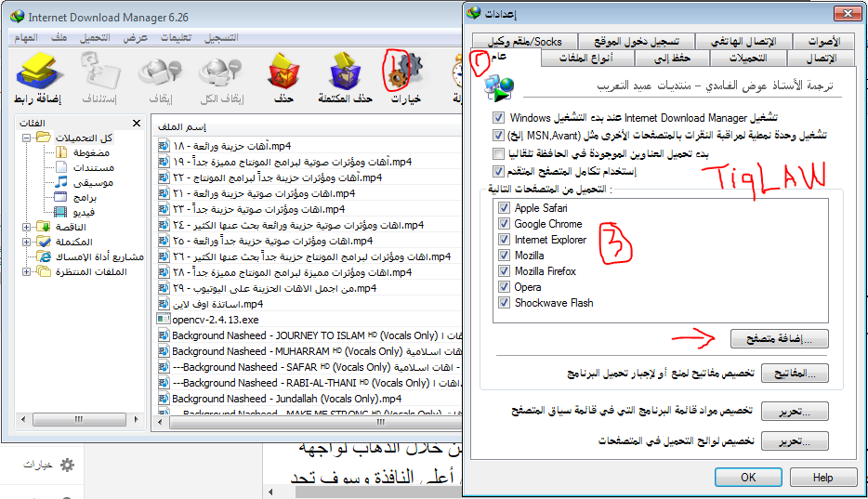Switch to the Downloads (التحميلات) settings tab
Image resolution: width=868 pixels, height=499 pixels.
pos(748,59)
